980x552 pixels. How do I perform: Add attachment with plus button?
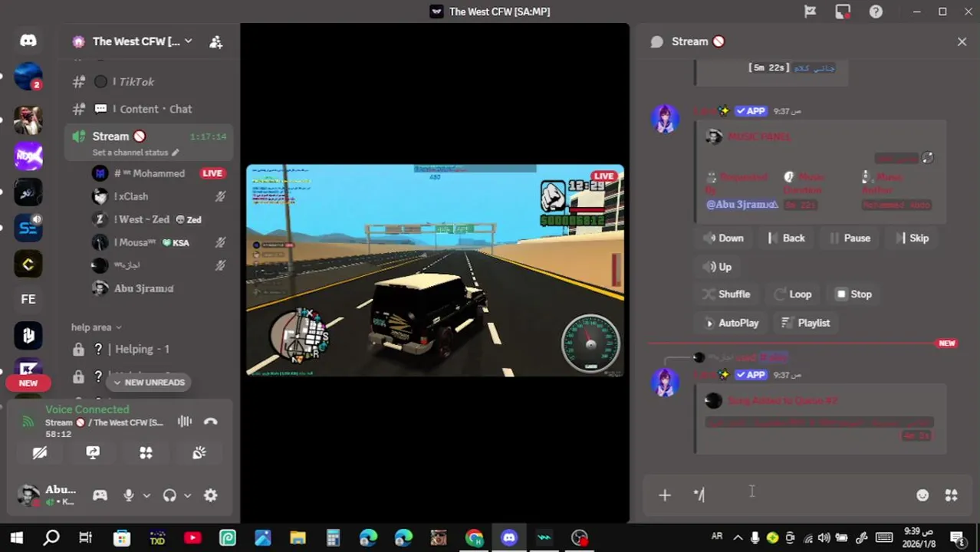tap(665, 495)
